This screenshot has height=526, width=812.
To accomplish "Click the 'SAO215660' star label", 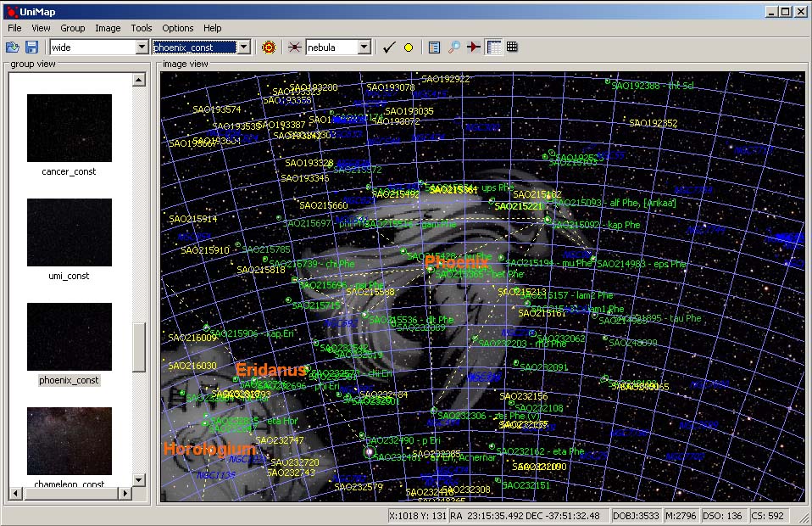I will point(324,205).
